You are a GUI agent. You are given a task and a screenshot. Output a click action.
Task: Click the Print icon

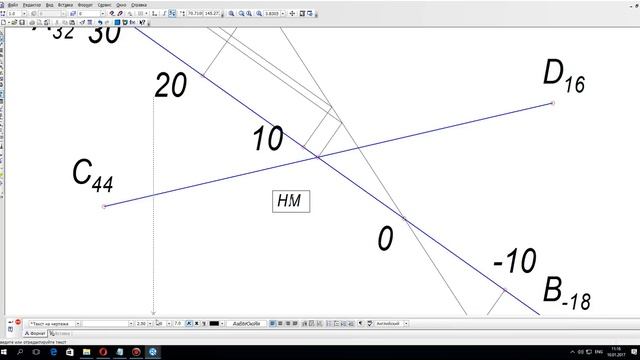pos(32,22)
